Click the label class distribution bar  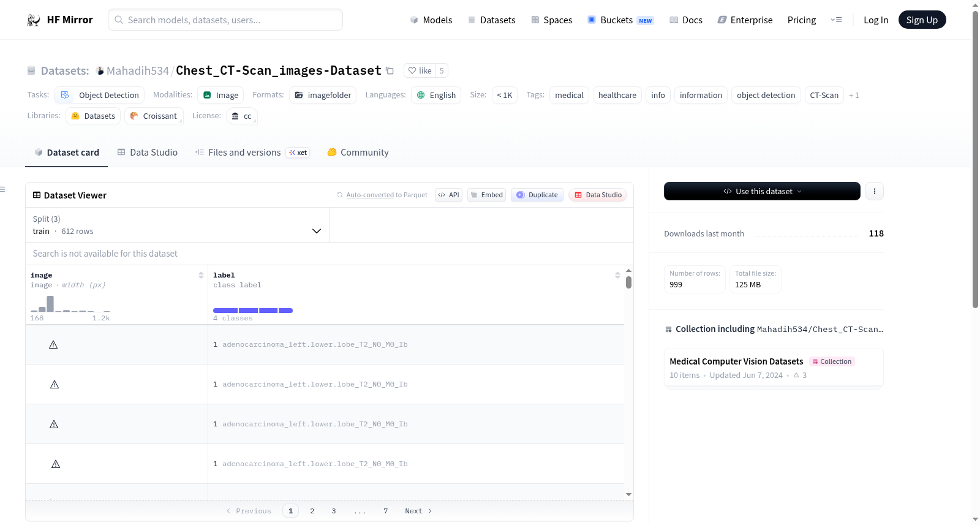(x=253, y=311)
